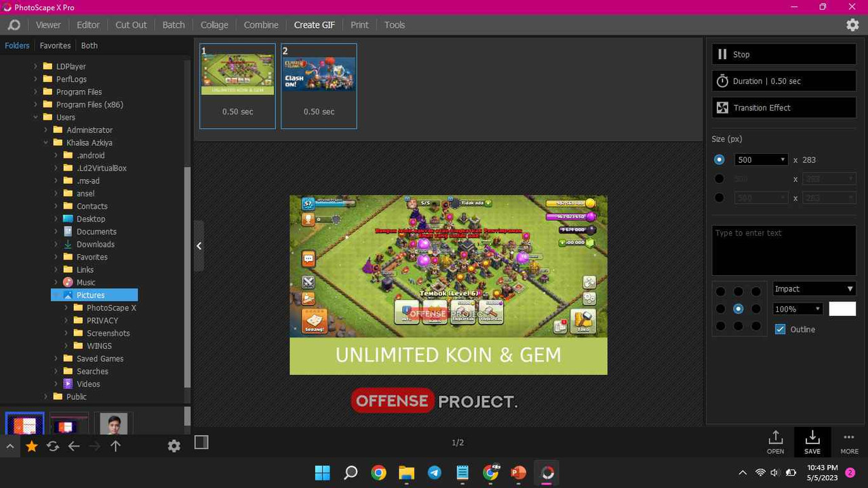Open the Impact font dropdown

point(814,289)
